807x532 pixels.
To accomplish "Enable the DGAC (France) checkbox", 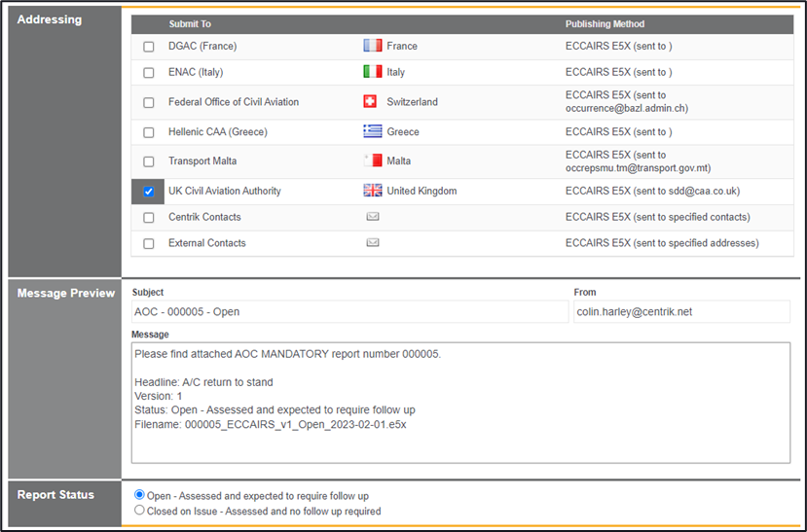I will pos(149,47).
